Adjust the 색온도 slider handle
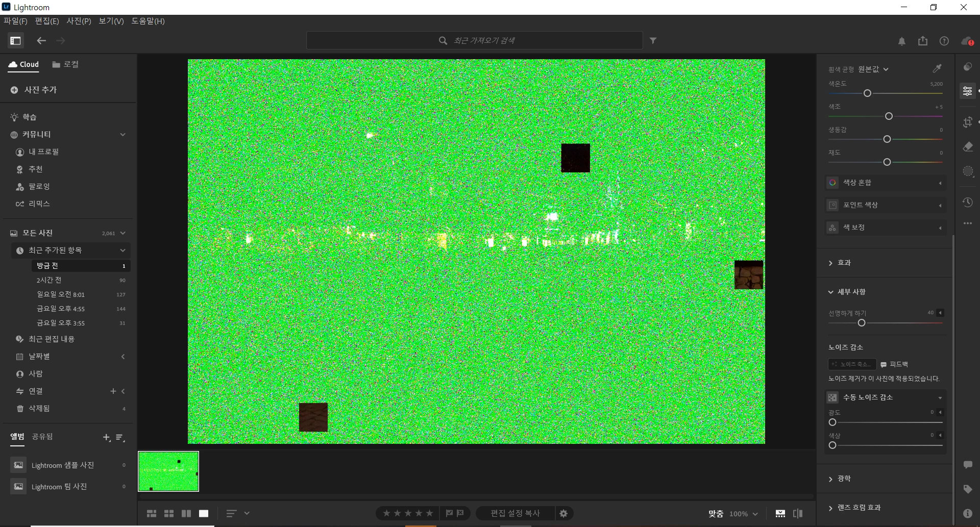Image resolution: width=980 pixels, height=527 pixels. pyautogui.click(x=867, y=93)
